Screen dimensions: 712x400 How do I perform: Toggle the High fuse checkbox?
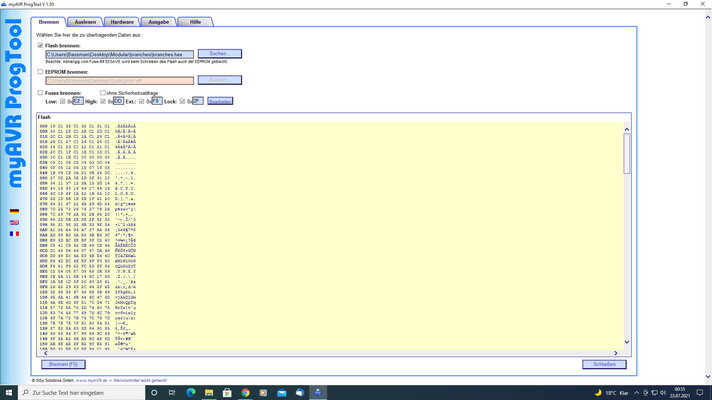tap(103, 101)
